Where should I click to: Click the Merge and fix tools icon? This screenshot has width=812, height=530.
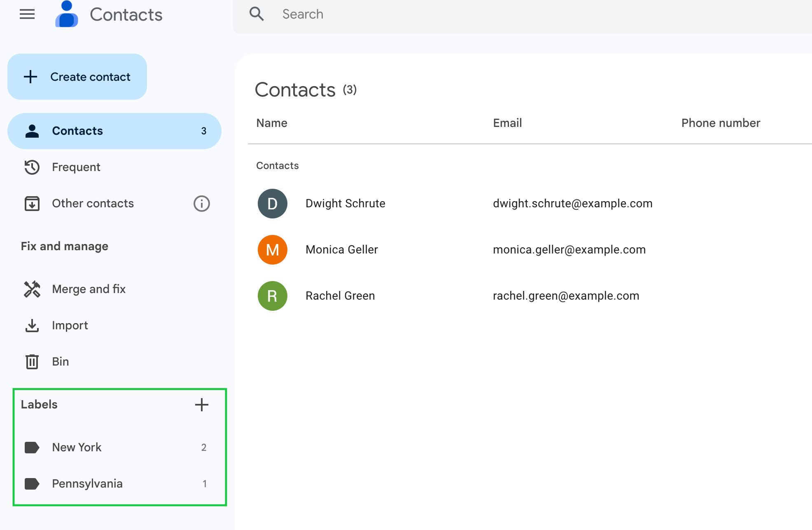point(32,289)
